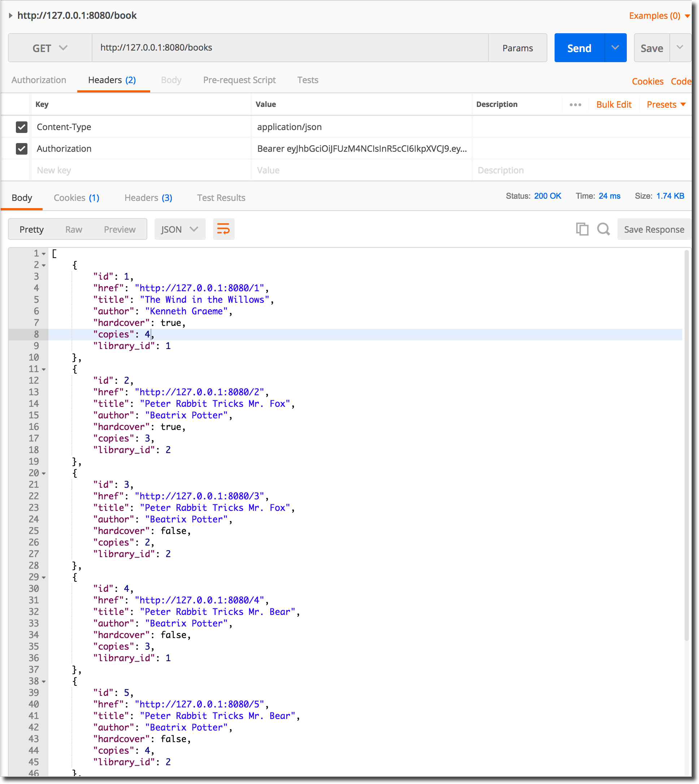Click the Time 24 ms text
This screenshot has width=699, height=784.
598,196
